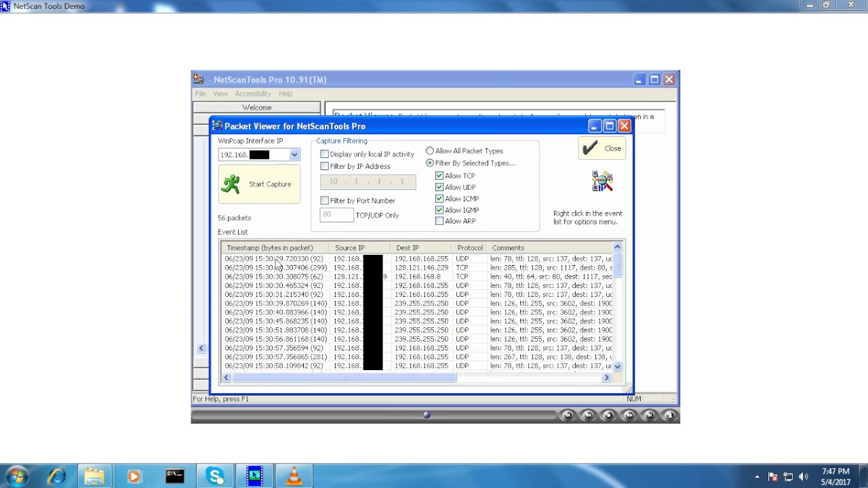868x488 pixels.
Task: Uncheck Allow IGMP
Action: pos(439,210)
